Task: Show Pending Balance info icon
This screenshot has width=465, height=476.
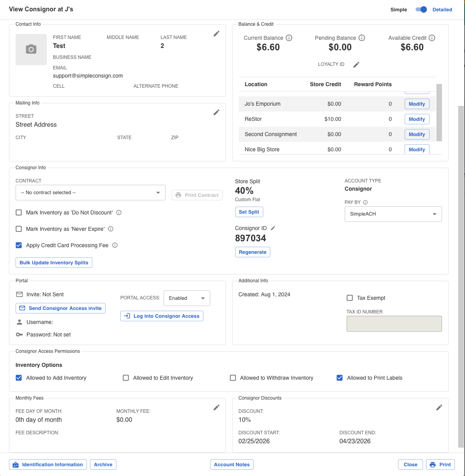Action: pos(362,38)
